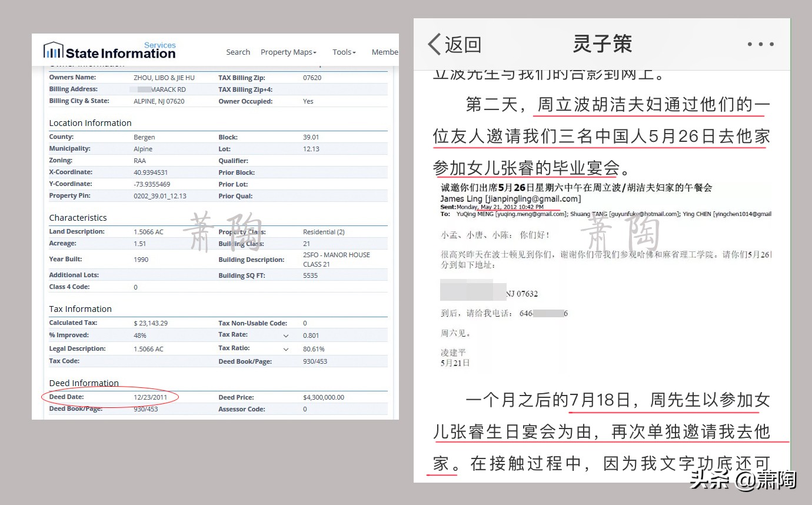Expand the Tax Rate chevron
812x505 pixels.
(286, 335)
